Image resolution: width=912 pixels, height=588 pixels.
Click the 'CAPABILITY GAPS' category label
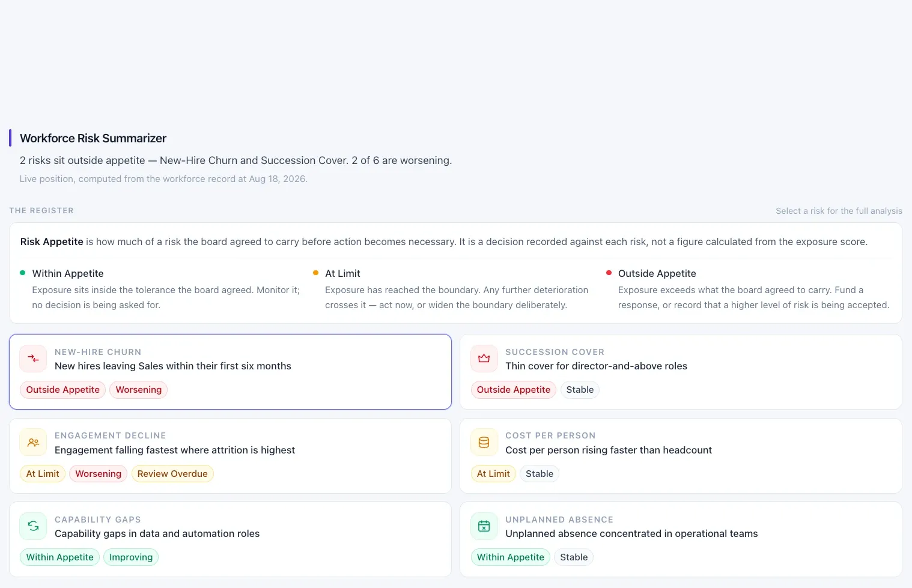(x=98, y=520)
